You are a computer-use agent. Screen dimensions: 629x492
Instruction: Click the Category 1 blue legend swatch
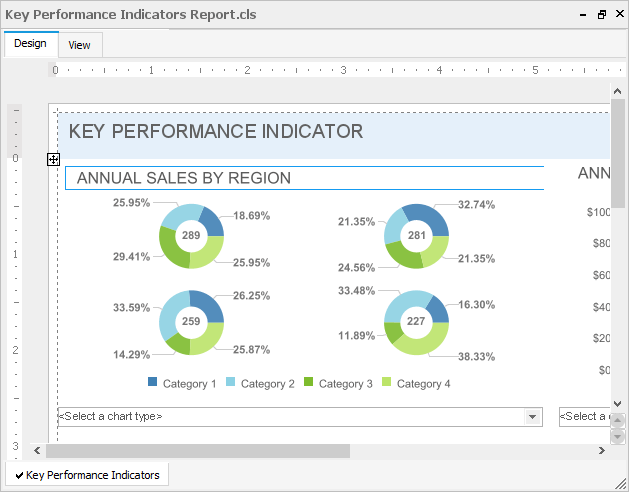tap(152, 383)
